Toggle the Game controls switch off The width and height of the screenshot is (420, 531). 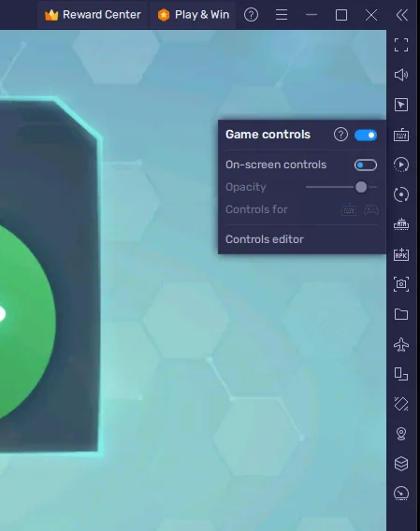click(x=366, y=136)
